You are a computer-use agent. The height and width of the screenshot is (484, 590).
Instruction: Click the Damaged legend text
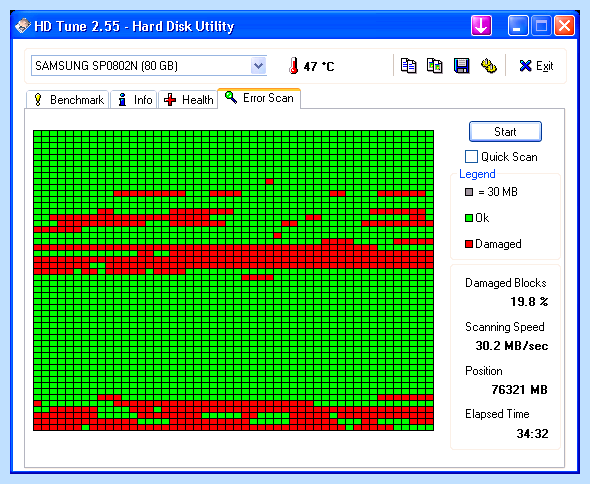click(498, 244)
